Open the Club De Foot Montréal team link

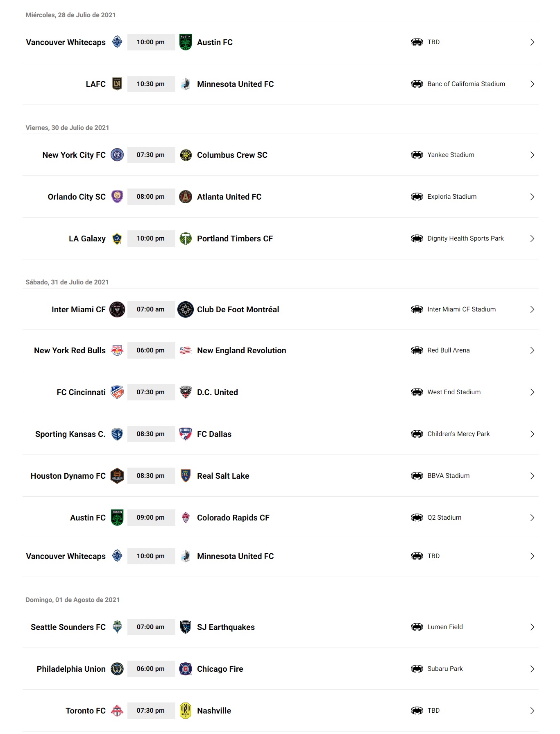[x=238, y=309]
